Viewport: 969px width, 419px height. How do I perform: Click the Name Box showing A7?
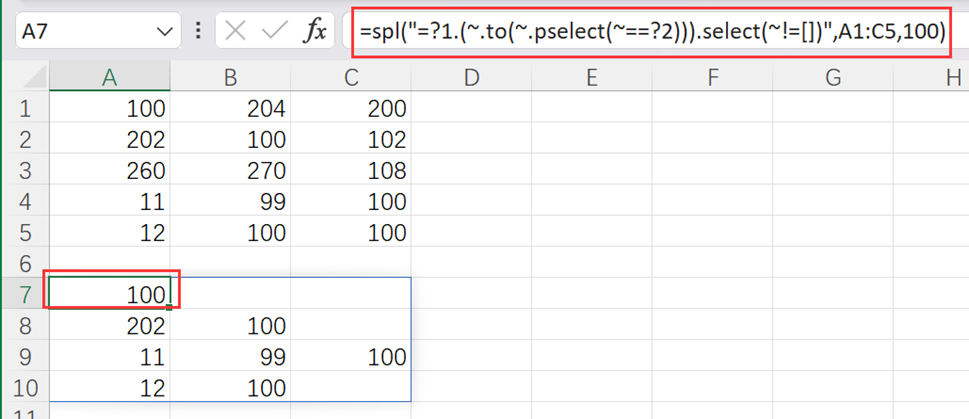(x=85, y=32)
